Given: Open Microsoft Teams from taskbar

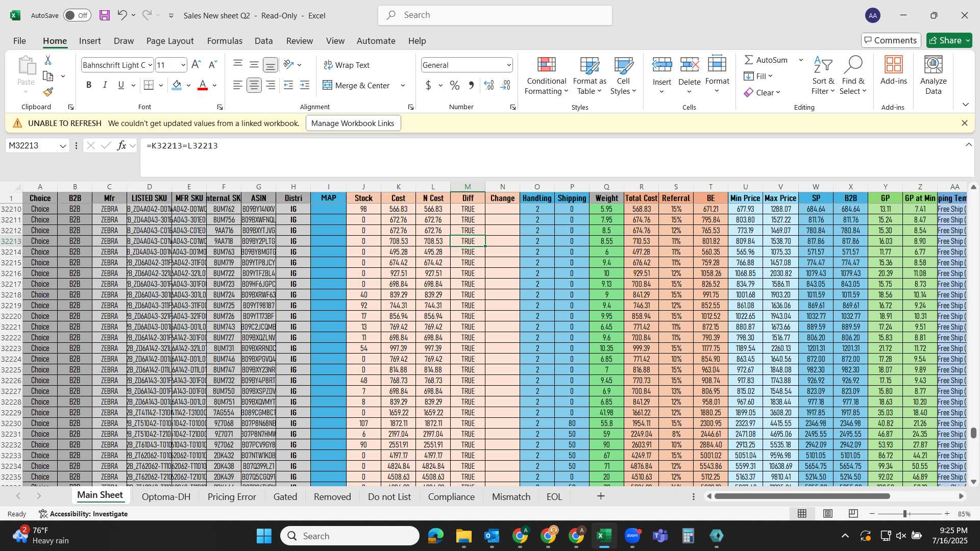Looking at the screenshot, I should pyautogui.click(x=660, y=536).
